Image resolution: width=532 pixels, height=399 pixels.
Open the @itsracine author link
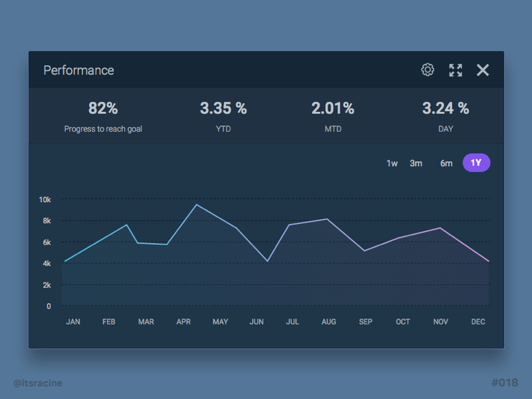[x=38, y=383]
